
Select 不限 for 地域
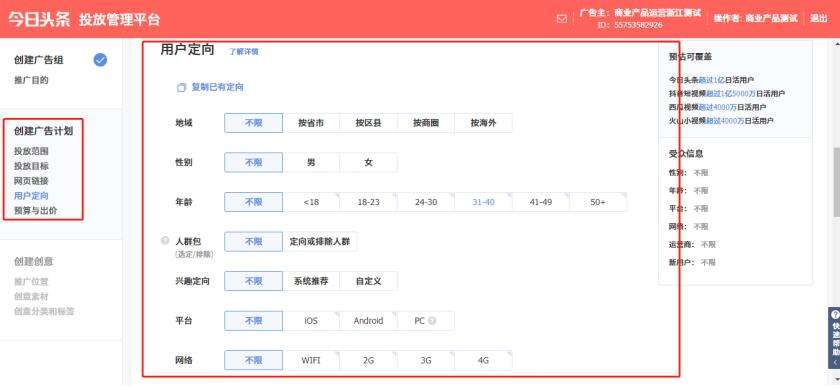point(253,123)
